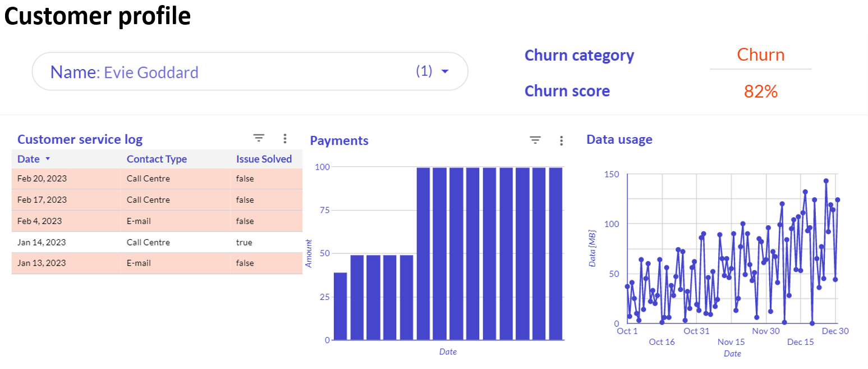
Task: Sort by the Issue Solved column header
Action: click(264, 159)
